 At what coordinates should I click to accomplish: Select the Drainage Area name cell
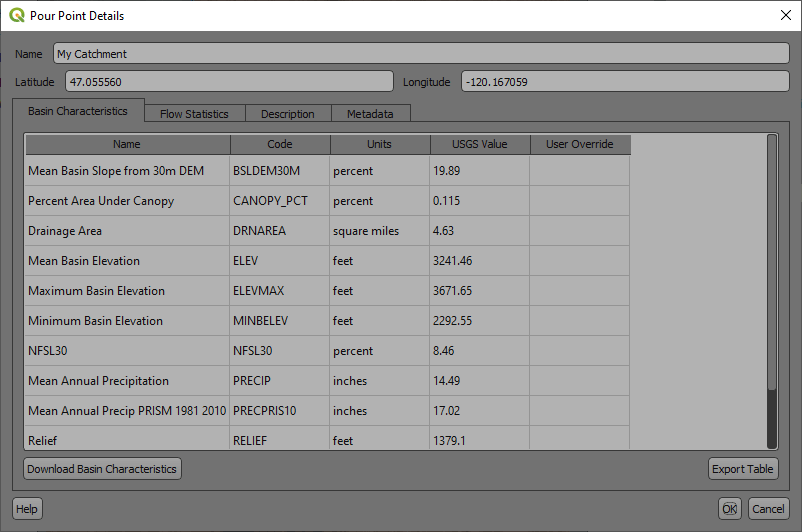pos(127,231)
